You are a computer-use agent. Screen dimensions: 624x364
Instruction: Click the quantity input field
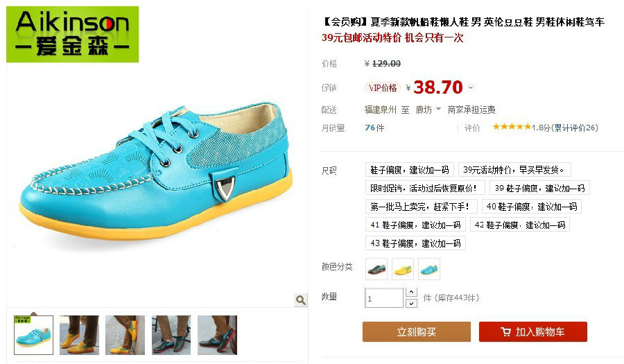(384, 298)
